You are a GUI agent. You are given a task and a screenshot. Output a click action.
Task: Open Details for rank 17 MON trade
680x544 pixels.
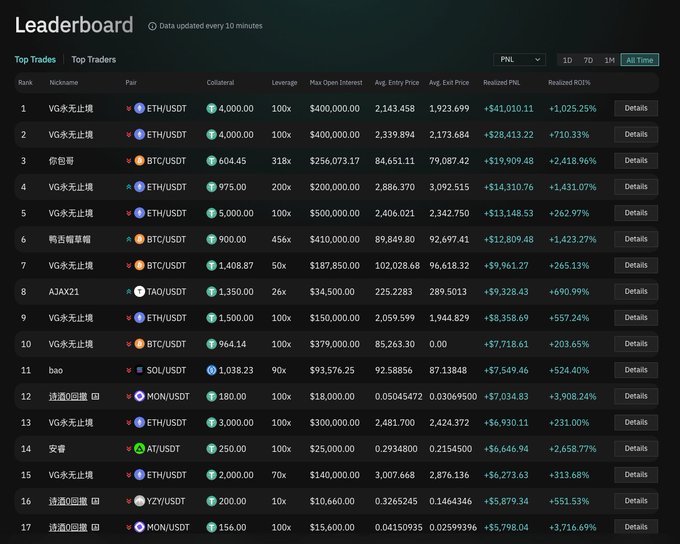[x=636, y=527]
